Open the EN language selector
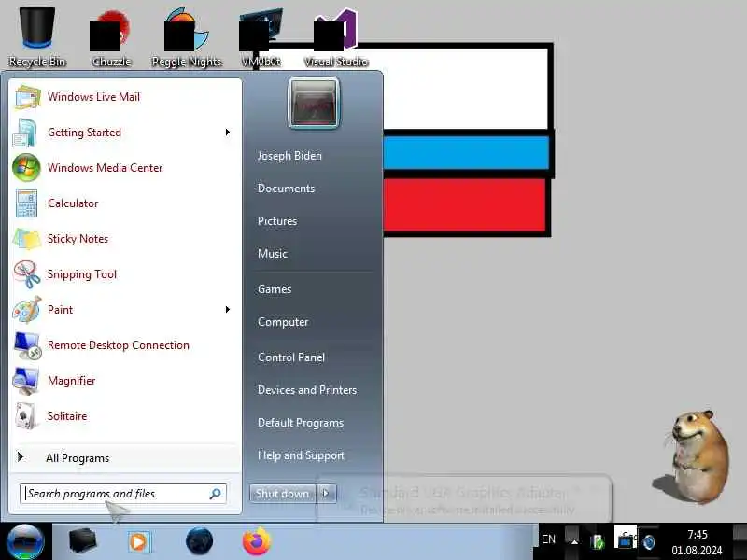 [x=548, y=539]
